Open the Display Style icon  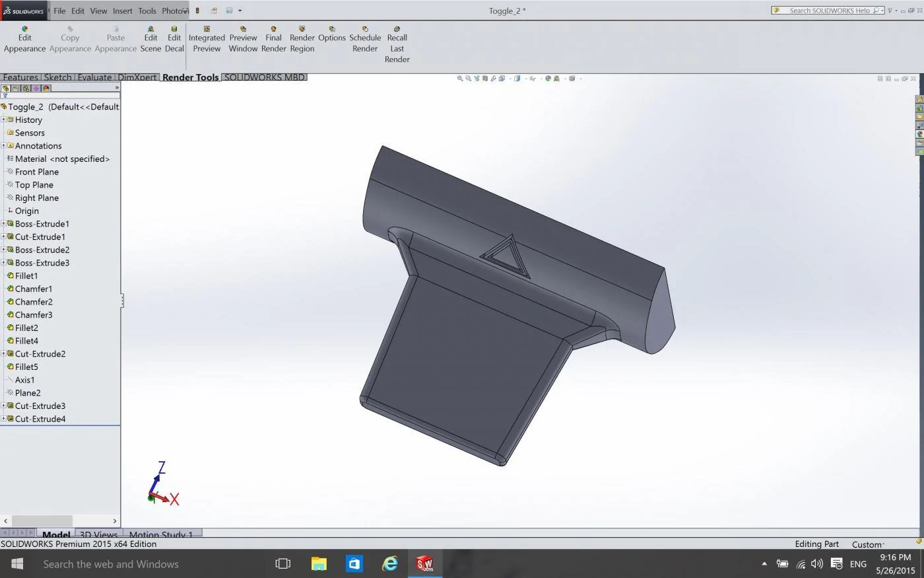[517, 79]
